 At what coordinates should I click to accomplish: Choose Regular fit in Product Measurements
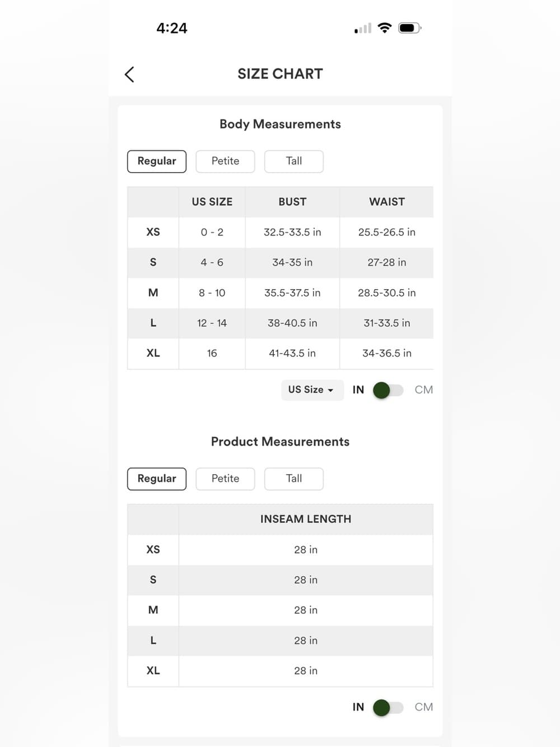[157, 479]
